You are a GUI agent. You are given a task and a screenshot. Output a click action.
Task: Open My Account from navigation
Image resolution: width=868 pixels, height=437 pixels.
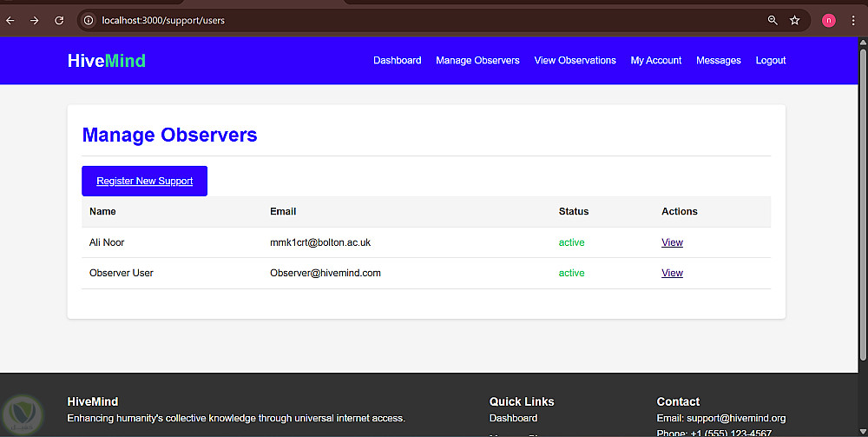coord(656,60)
